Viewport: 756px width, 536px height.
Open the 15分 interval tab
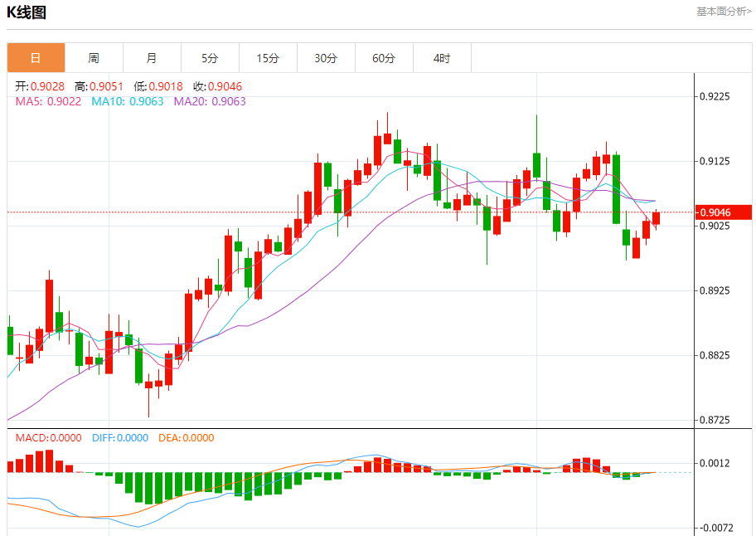[268, 58]
